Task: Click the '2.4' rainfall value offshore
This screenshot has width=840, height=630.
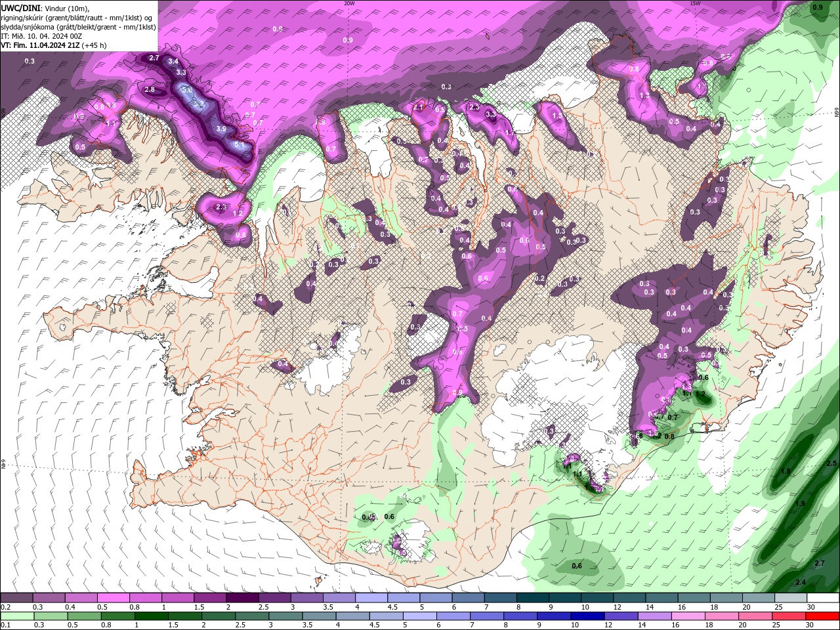Action: tap(800, 583)
